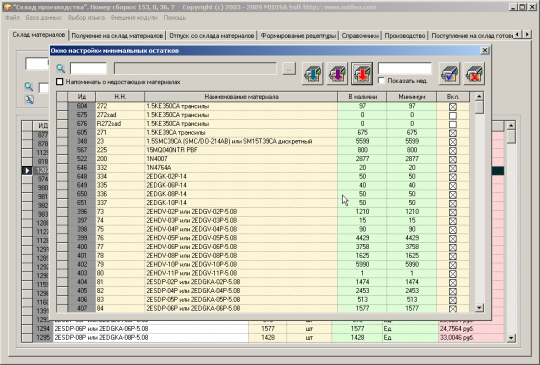Check the Вкл. box for row 675
Screen dimensions: 540x365
coord(453,115)
